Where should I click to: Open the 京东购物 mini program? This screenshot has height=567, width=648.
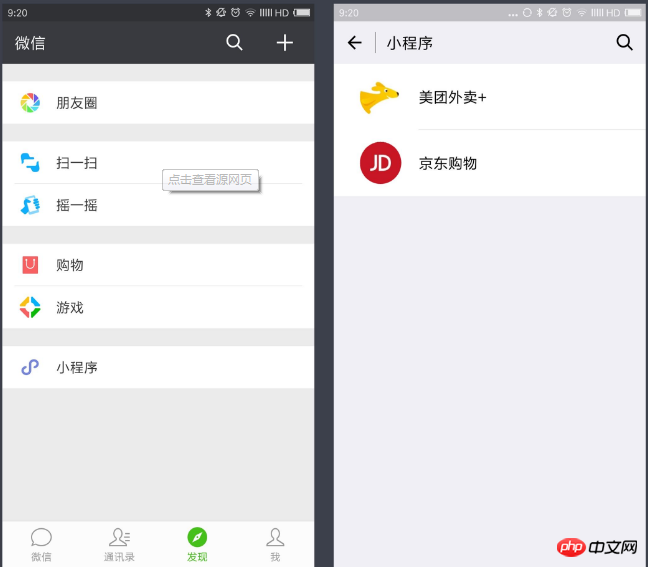pos(490,163)
